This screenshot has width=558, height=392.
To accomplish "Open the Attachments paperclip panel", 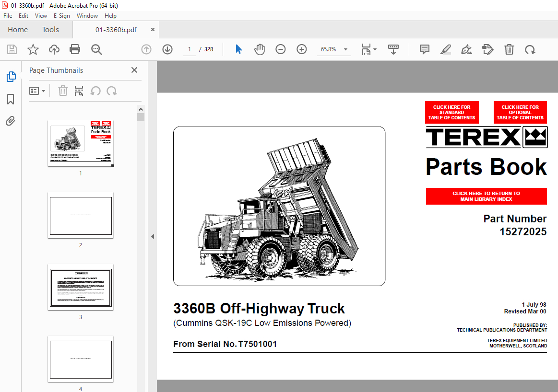I will point(11,121).
